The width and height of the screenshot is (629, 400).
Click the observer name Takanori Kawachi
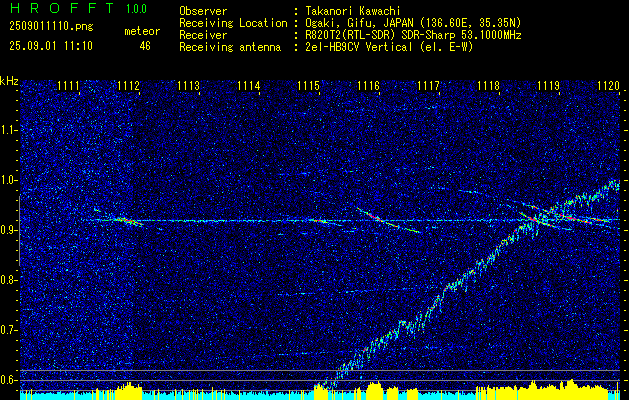[353, 11]
